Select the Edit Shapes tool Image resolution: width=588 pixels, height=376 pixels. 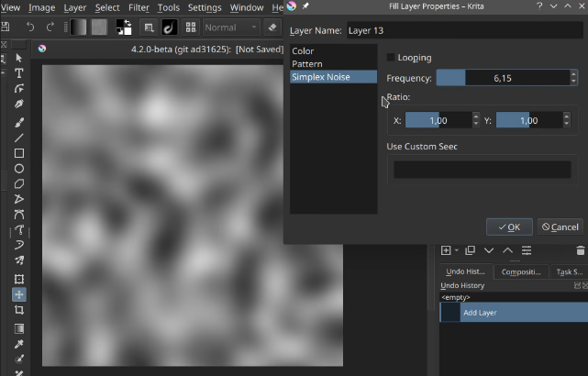coord(19,88)
